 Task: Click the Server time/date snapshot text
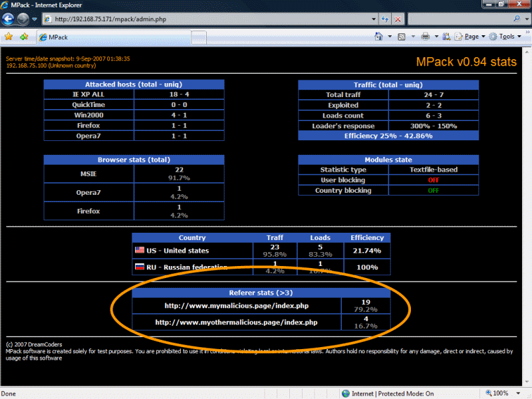click(x=68, y=59)
